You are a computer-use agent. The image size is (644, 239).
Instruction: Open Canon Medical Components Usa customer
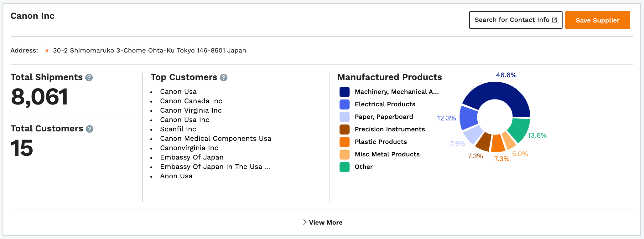point(216,139)
